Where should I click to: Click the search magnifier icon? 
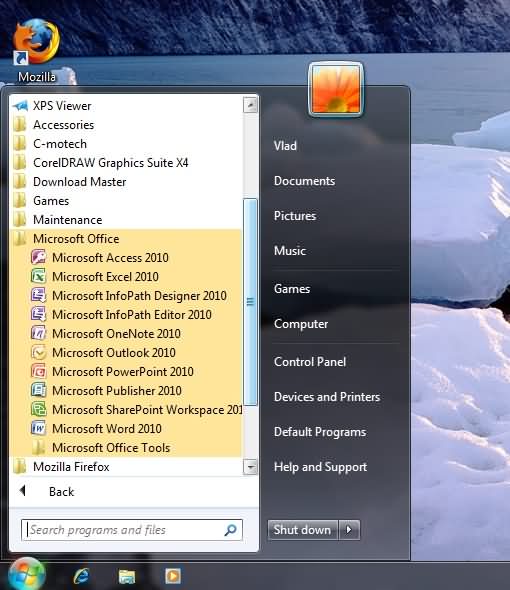(x=230, y=530)
